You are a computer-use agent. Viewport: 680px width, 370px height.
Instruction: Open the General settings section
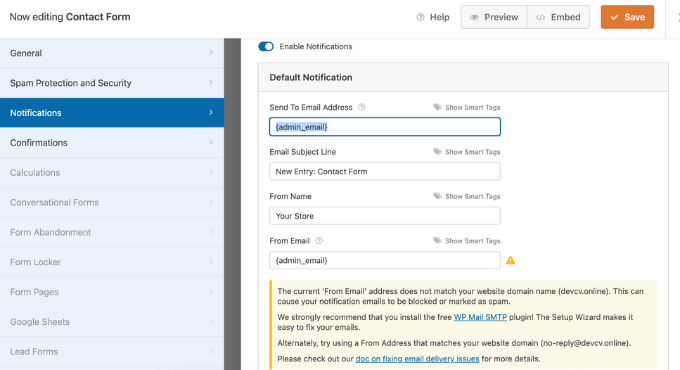112,53
